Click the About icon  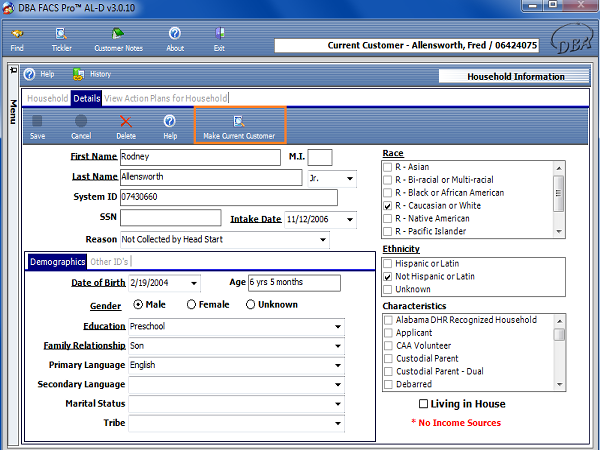(x=175, y=37)
